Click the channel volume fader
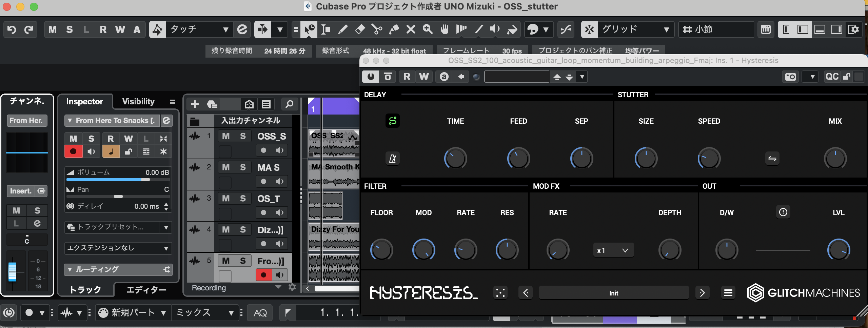868x328 pixels. click(12, 272)
